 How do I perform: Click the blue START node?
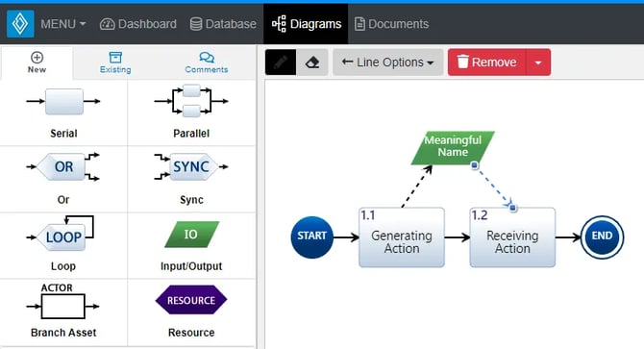(312, 237)
